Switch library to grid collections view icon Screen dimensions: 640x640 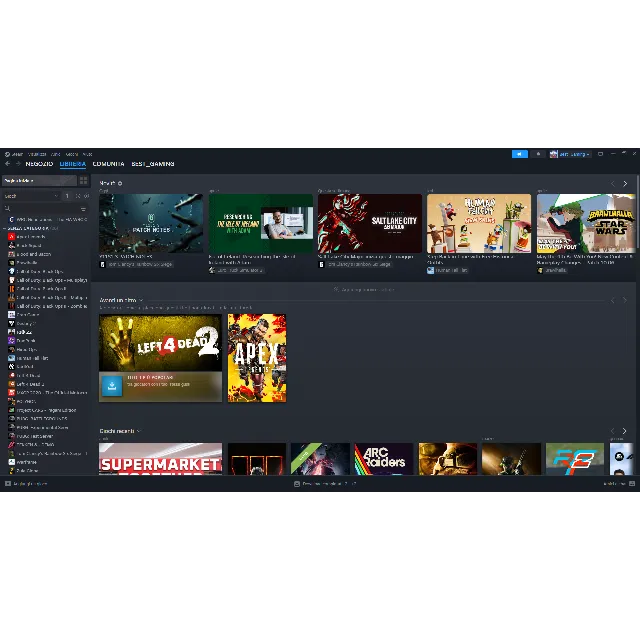[83, 180]
